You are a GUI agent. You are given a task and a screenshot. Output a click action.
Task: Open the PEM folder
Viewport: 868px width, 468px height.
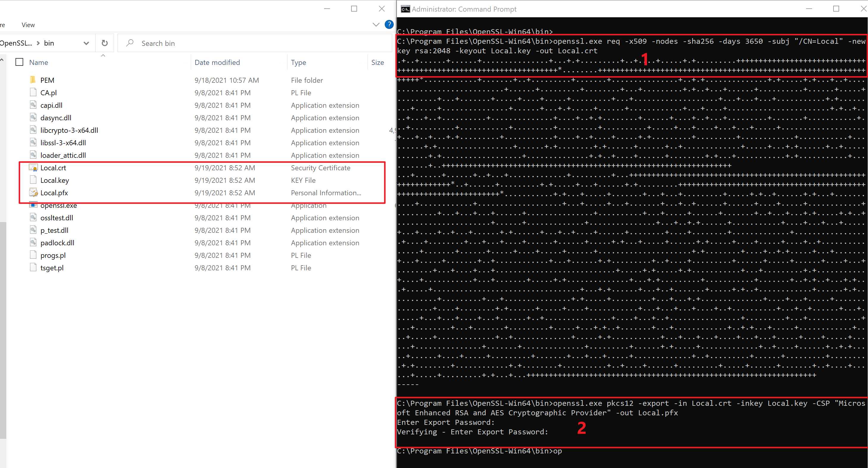47,80
